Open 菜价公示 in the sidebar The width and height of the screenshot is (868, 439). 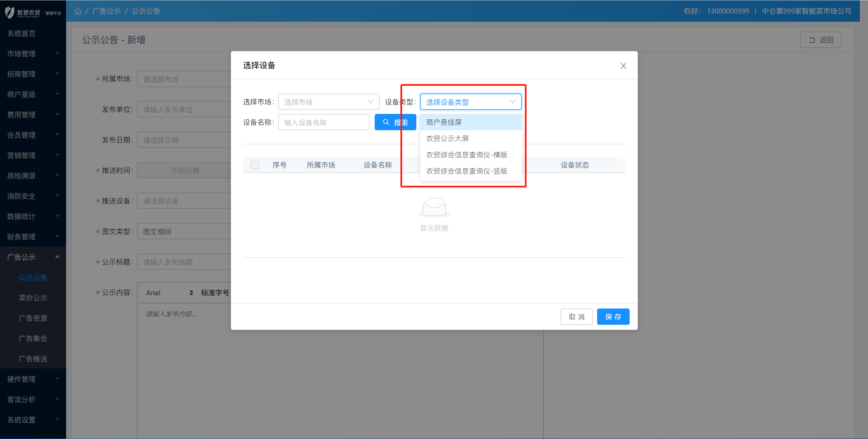pyautogui.click(x=33, y=298)
